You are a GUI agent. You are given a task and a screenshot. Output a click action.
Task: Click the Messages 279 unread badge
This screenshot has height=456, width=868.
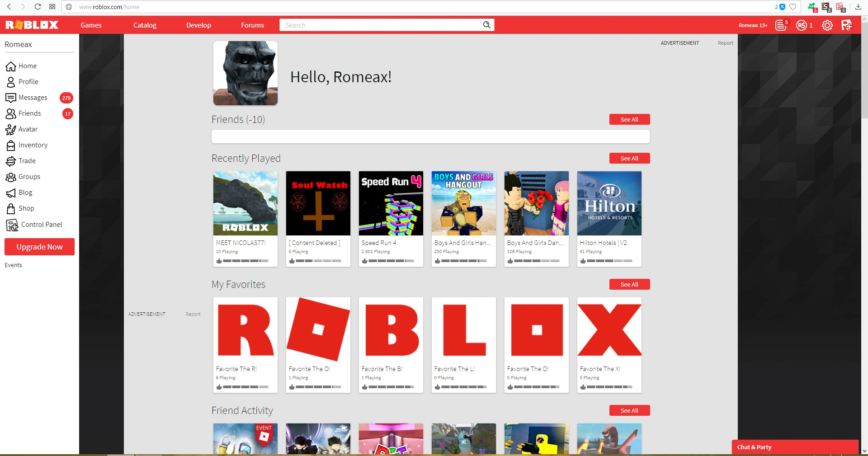point(66,98)
